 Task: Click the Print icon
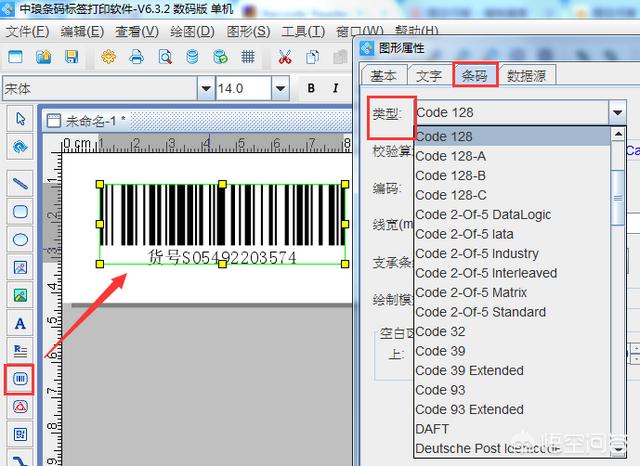click(136, 56)
